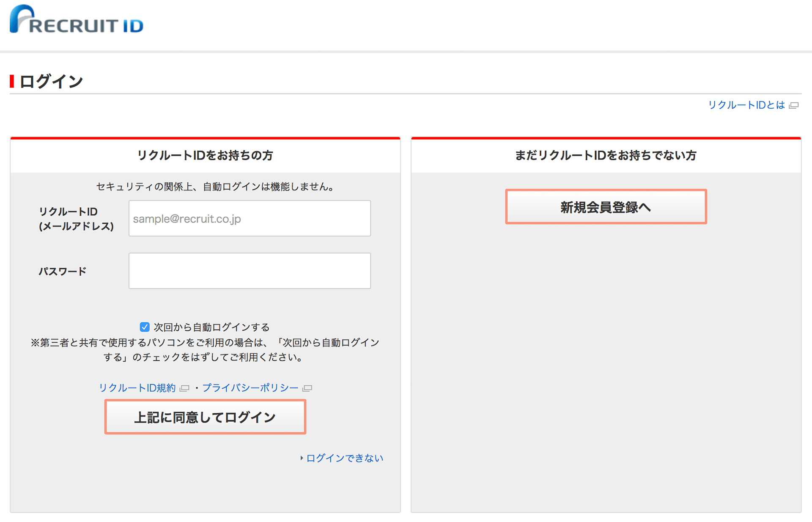
Task: Click the リクルートID (メールアドレス) label
Action: (x=76, y=219)
